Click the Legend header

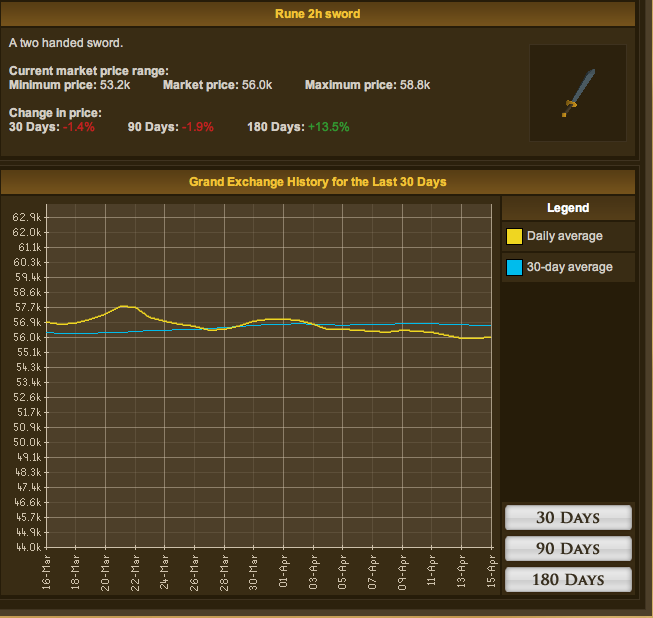pyautogui.click(x=568, y=208)
